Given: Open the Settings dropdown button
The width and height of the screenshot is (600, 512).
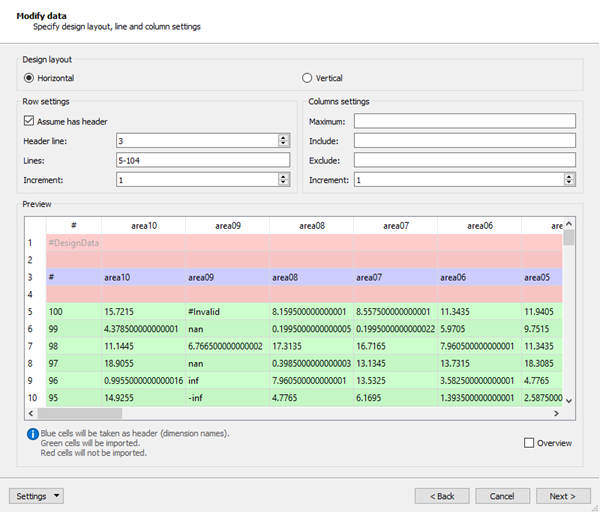Looking at the screenshot, I should [x=36, y=496].
